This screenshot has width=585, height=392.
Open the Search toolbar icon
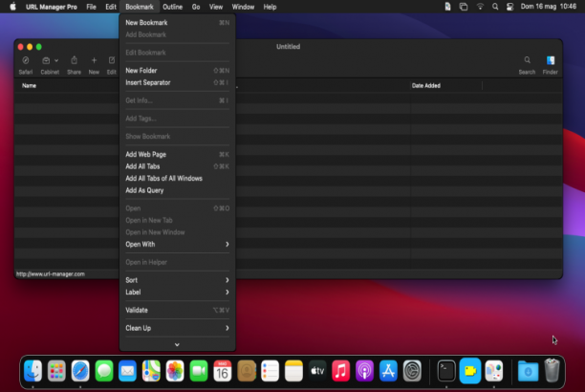[x=527, y=60]
